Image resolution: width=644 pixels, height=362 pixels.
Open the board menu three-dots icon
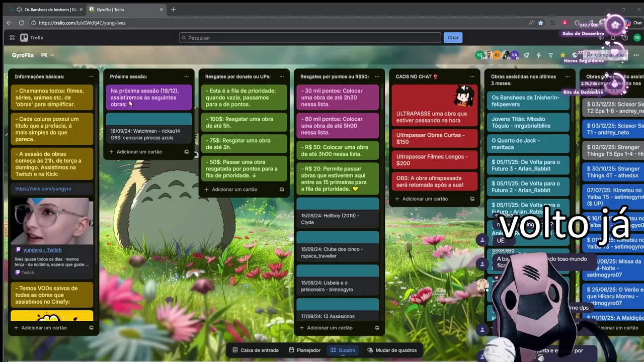(636, 55)
